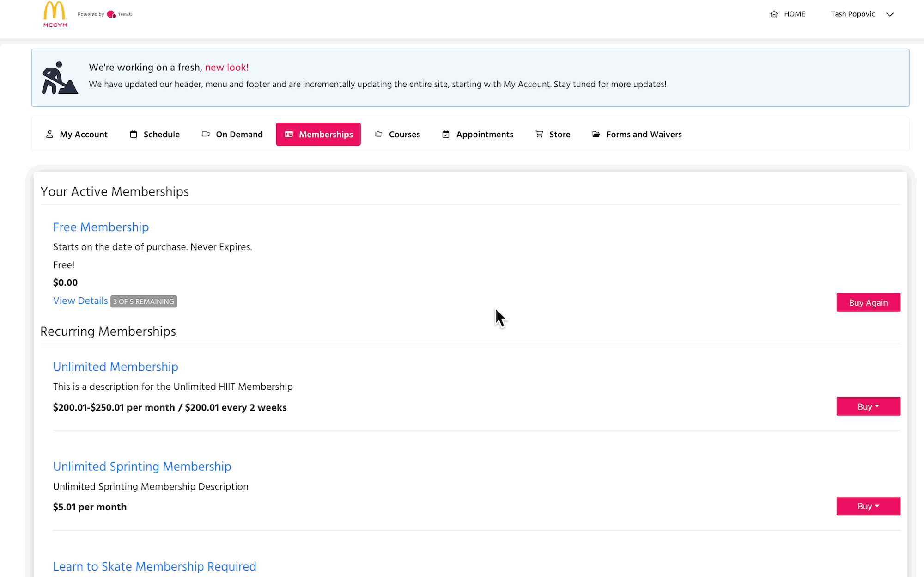Open Learn to Skate Membership Required link
Screen dimensions: 924x577
point(154,566)
